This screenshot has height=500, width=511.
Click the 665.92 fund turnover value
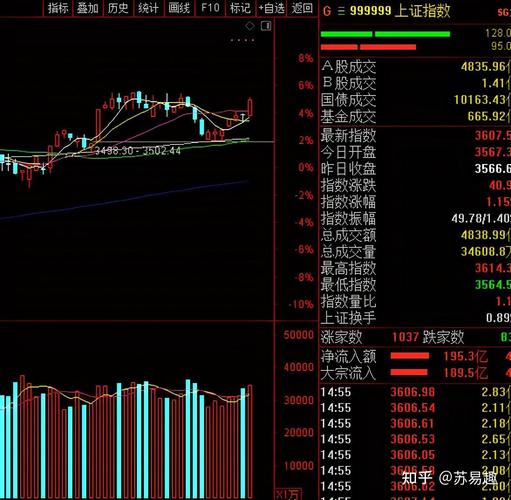[x=489, y=116]
